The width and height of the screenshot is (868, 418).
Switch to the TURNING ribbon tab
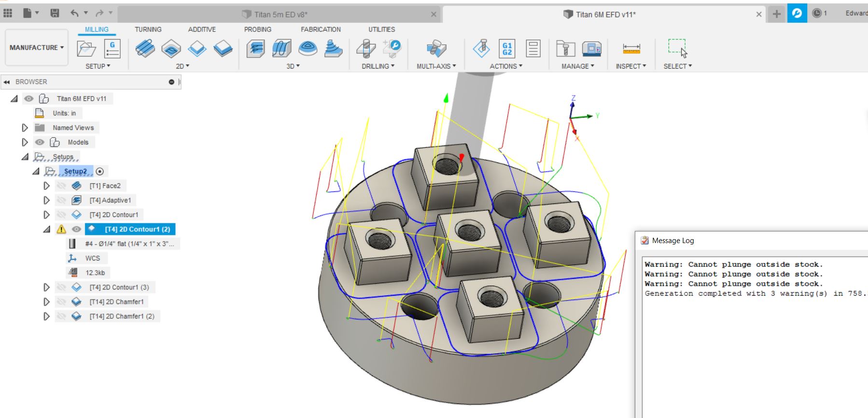coord(148,29)
